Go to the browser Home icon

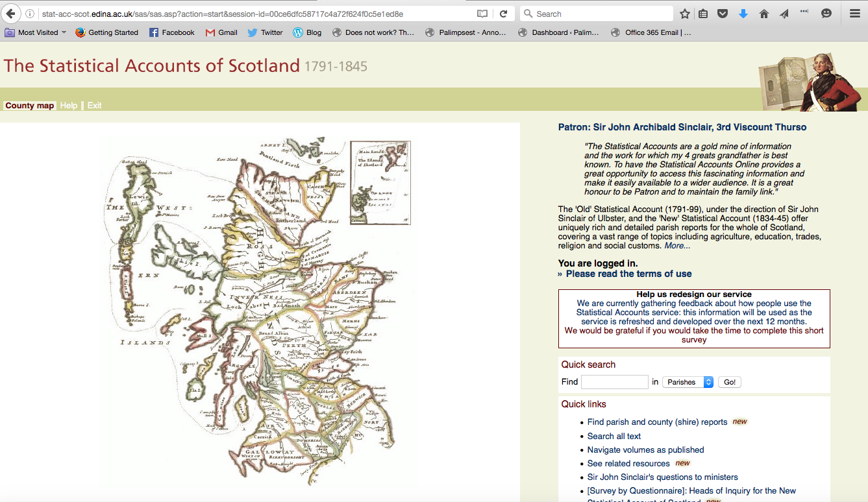764,14
